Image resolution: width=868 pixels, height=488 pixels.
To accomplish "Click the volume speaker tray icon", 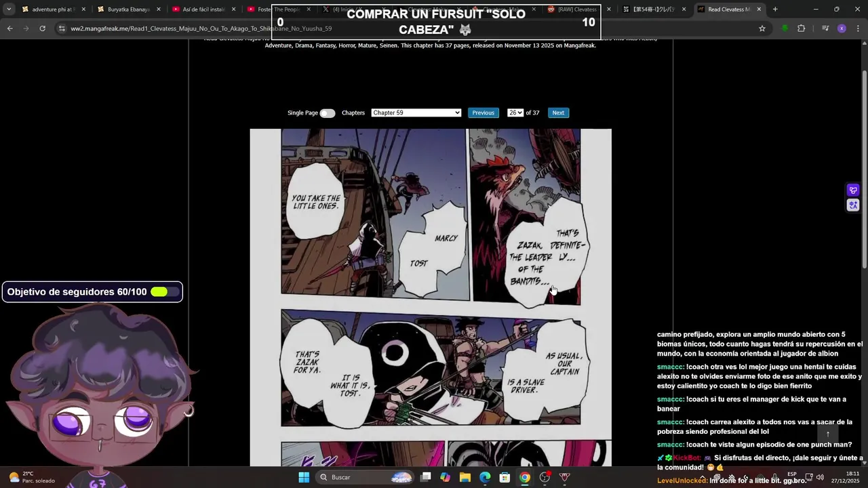I will (821, 477).
